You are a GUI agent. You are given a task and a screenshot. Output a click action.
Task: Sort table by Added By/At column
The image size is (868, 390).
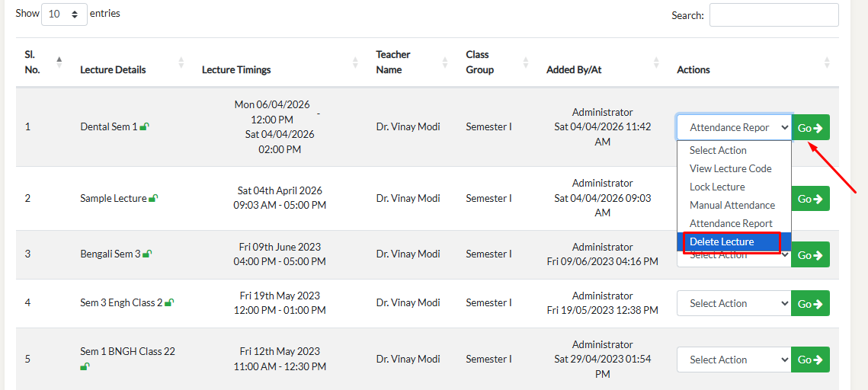[x=656, y=62]
